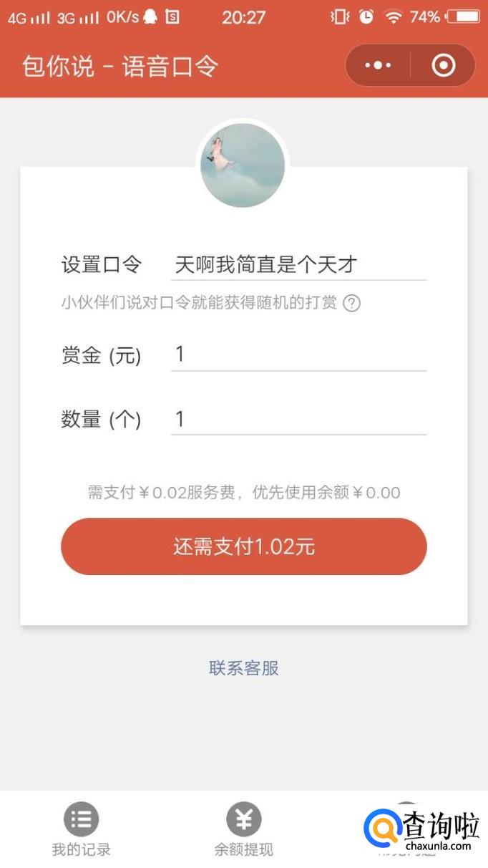Focus the 数量 (个) quantity field
The image size is (488, 868).
pyautogui.click(x=298, y=419)
